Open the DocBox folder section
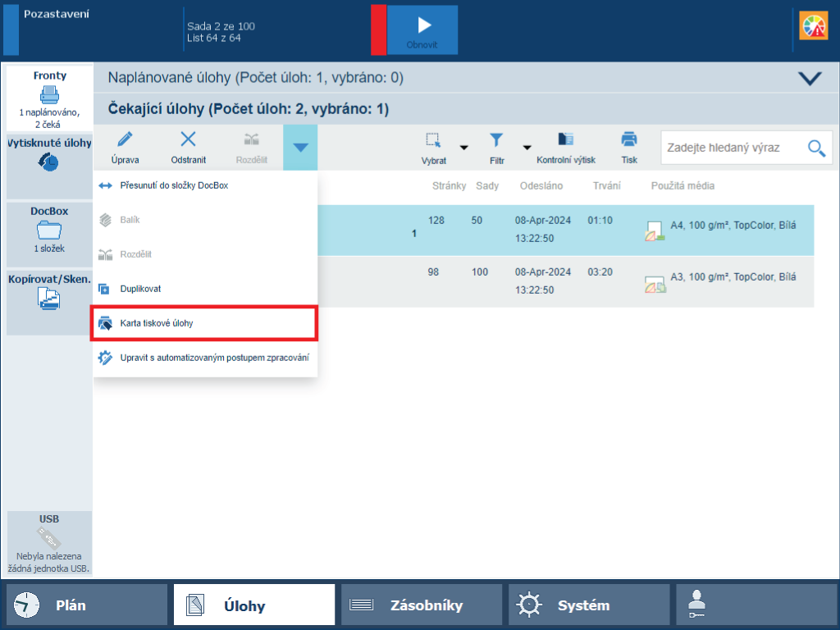This screenshot has width=840, height=630. click(x=49, y=235)
